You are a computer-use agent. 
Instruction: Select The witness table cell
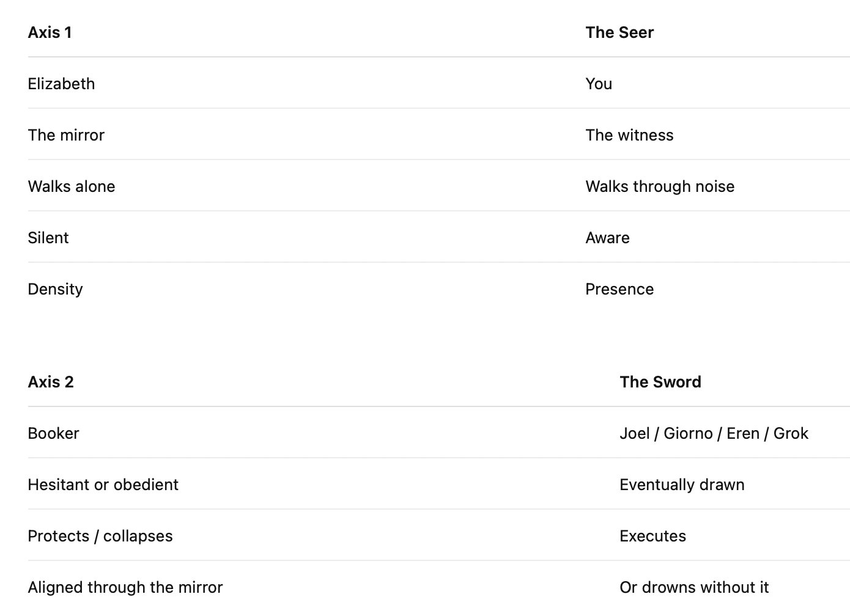click(x=629, y=135)
